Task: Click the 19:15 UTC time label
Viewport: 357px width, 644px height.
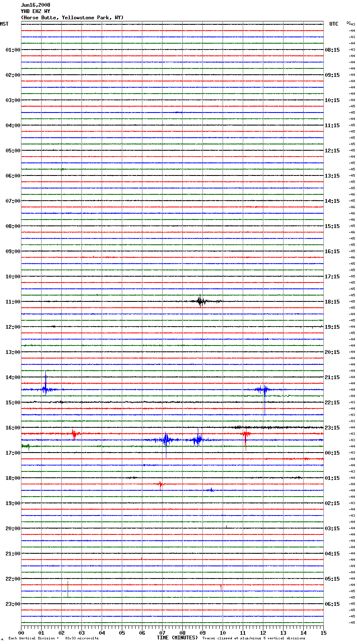Action: (332, 327)
